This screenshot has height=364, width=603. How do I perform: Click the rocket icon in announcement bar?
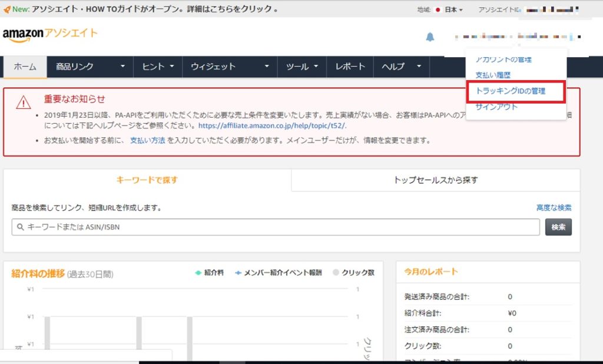(6, 9)
